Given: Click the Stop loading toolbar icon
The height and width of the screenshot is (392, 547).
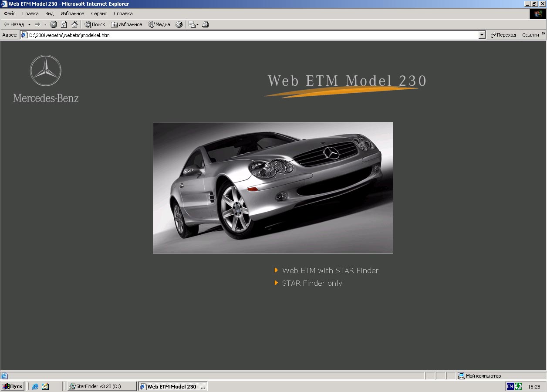Looking at the screenshot, I should click(x=54, y=24).
